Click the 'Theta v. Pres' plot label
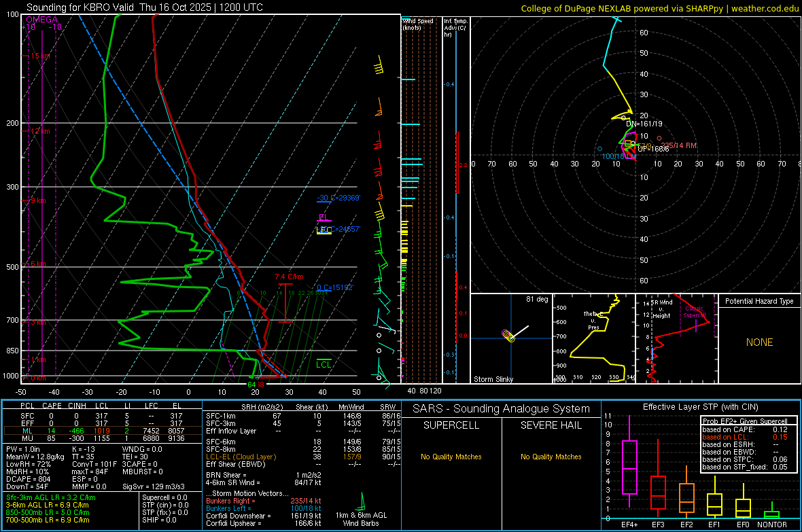802x532 pixels. (x=593, y=320)
